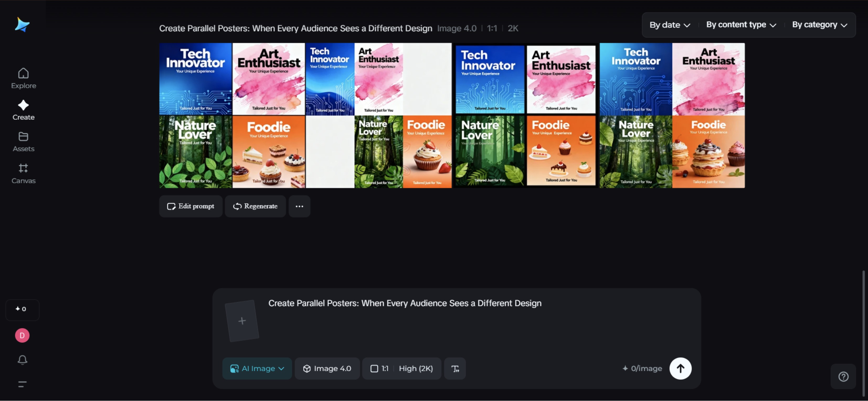The image size is (868, 401).
Task: Click the Regenerate button
Action: pos(255,206)
